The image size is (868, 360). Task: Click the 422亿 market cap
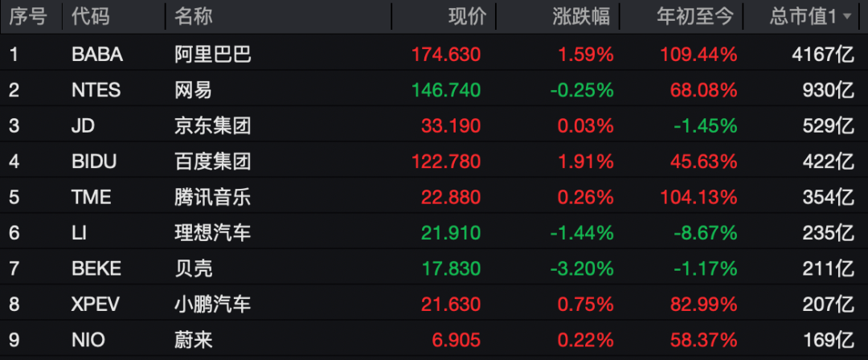tap(828, 162)
